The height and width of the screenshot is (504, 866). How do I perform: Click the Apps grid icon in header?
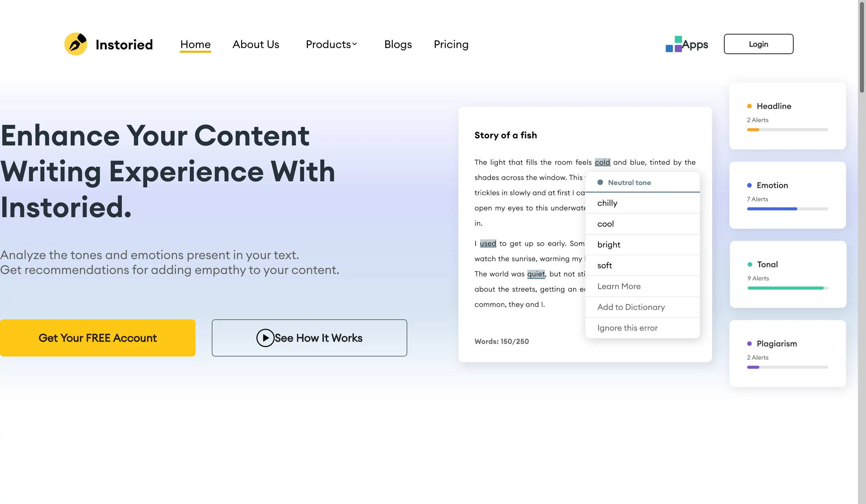click(674, 44)
